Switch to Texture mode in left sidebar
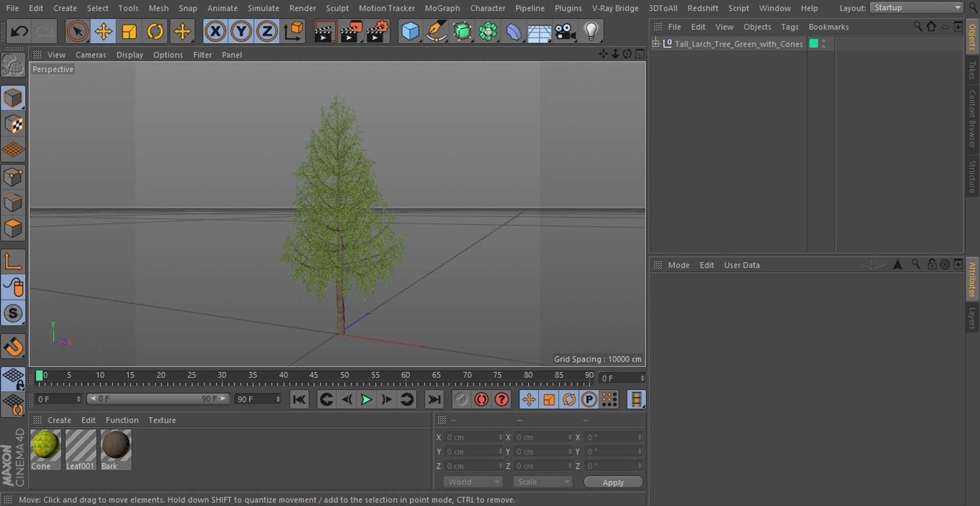The width and height of the screenshot is (980, 506). (13, 124)
